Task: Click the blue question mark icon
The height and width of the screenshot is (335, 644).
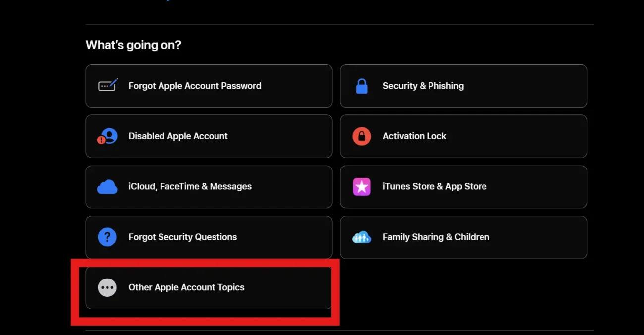Action: (107, 237)
